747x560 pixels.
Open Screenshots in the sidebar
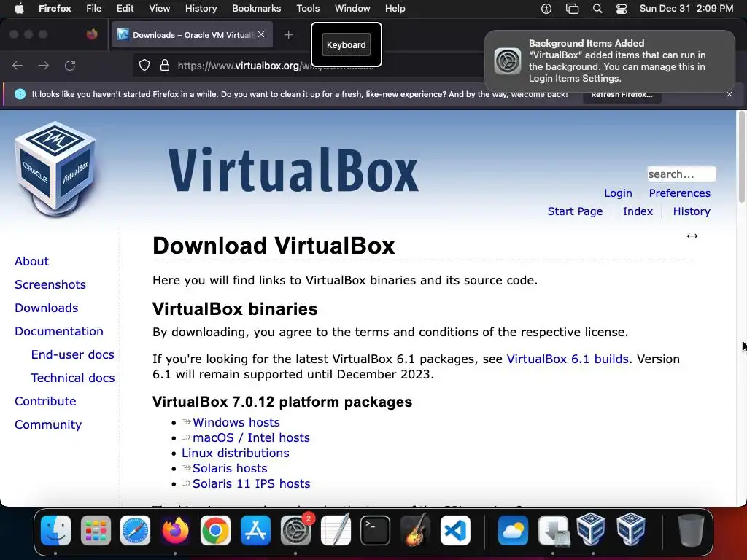pyautogui.click(x=50, y=284)
